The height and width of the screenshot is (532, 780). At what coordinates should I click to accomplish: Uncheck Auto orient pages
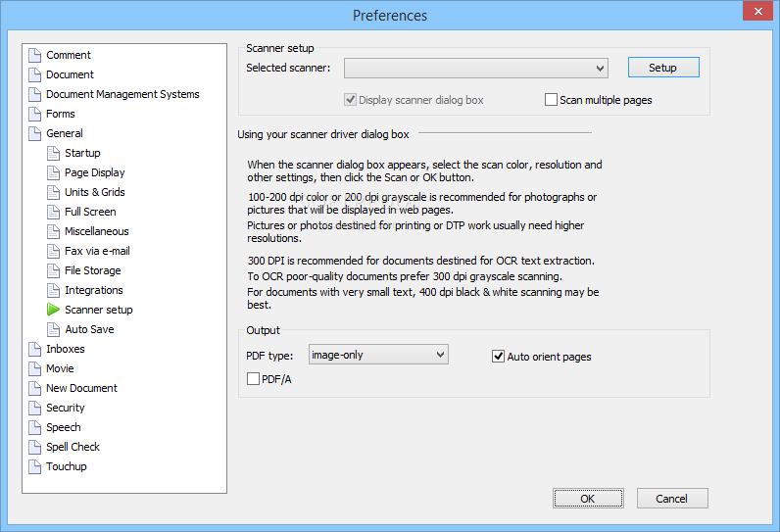click(x=498, y=357)
